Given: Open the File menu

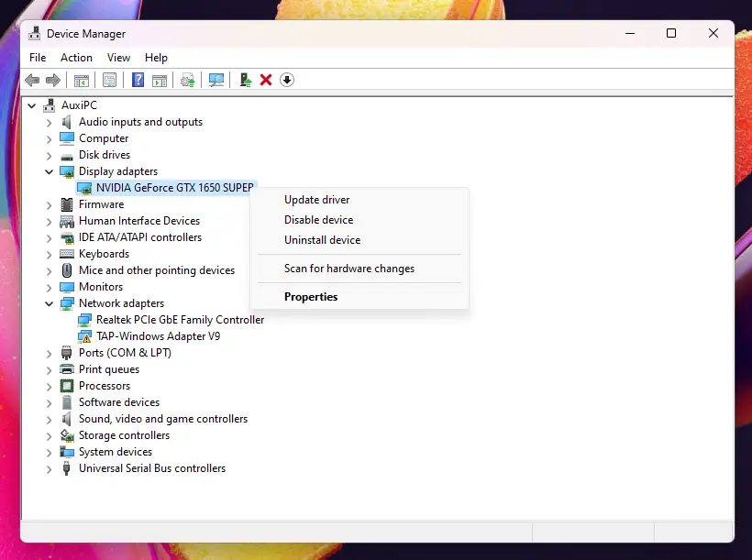Looking at the screenshot, I should [38, 58].
